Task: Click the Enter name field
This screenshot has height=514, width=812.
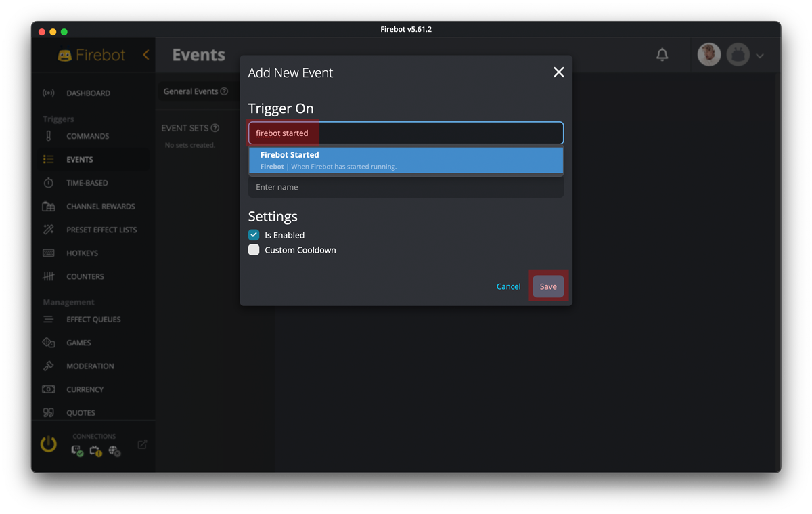Action: 405,187
